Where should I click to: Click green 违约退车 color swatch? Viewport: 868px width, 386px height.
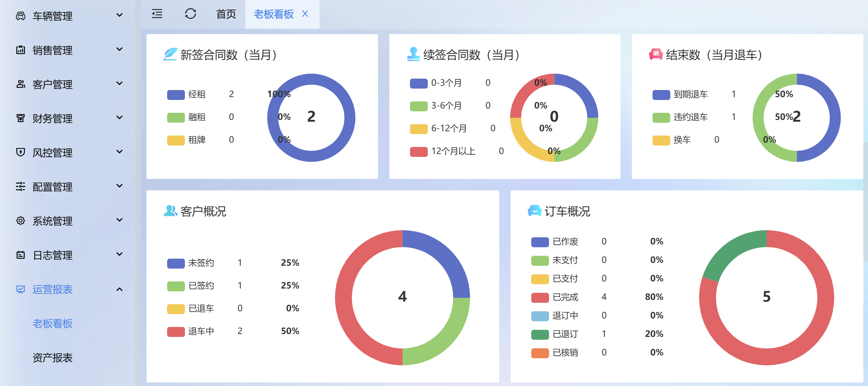pos(661,117)
